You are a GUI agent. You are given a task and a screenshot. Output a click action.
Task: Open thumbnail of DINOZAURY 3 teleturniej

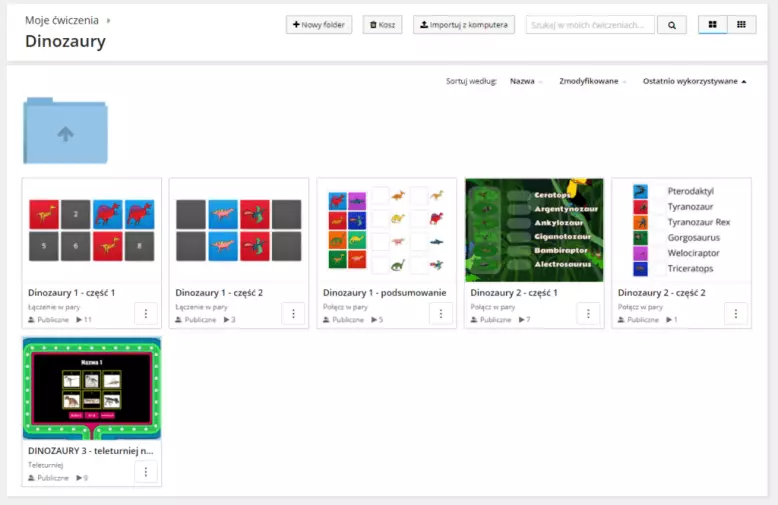pyautogui.click(x=92, y=388)
